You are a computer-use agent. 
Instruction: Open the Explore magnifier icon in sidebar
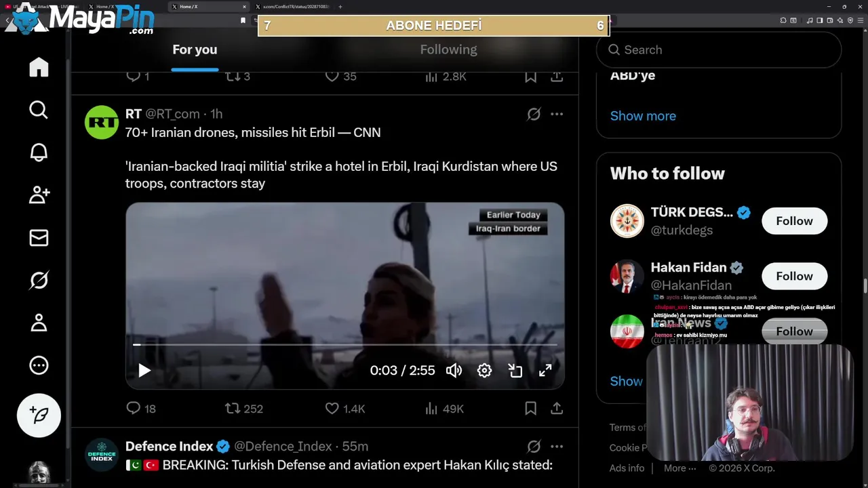(39, 110)
